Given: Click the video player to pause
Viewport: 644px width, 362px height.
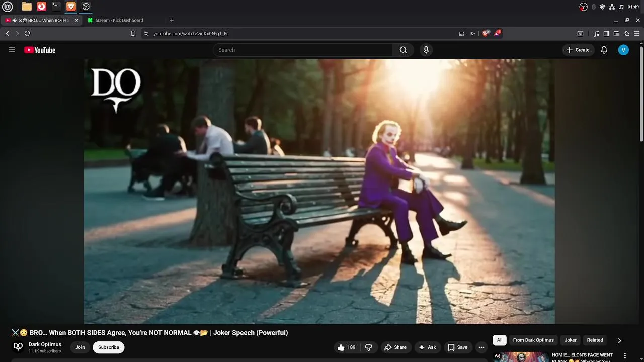Looking at the screenshot, I should tap(319, 192).
